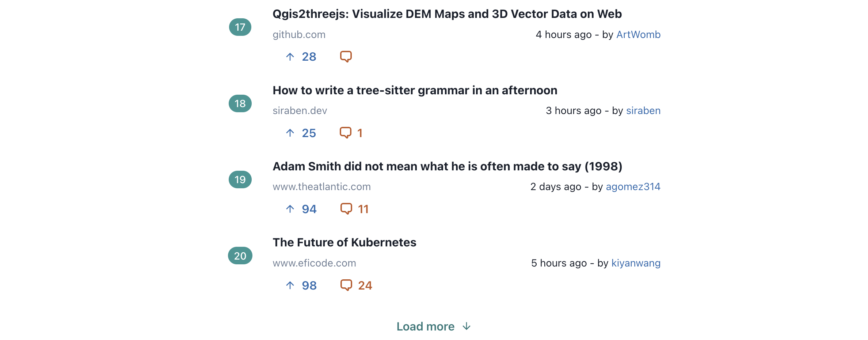View the 24 comments on the Kubernetes story
868x340 pixels.
(x=356, y=286)
